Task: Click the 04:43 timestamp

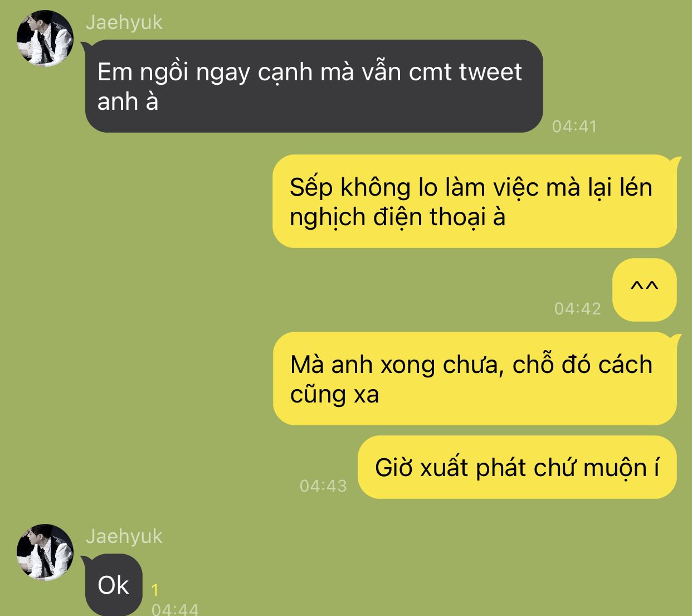Action: pos(323,486)
